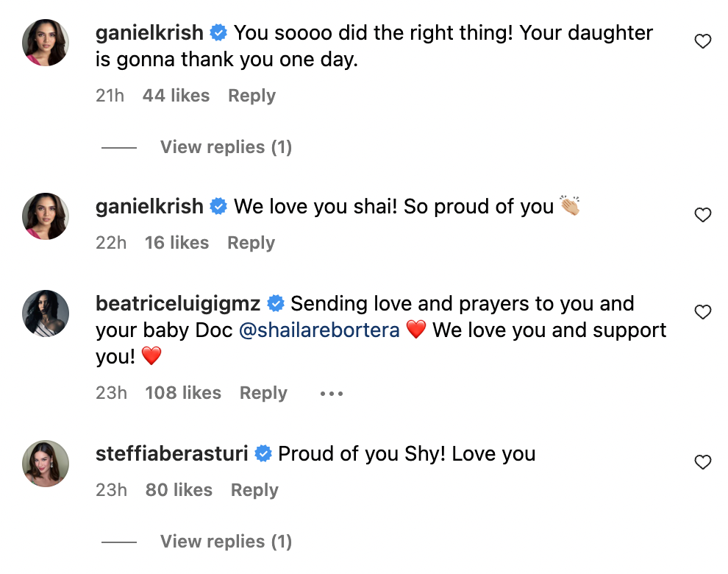Click ganielkrish's avatar on the second comment
728x574 pixels.
tap(46, 216)
